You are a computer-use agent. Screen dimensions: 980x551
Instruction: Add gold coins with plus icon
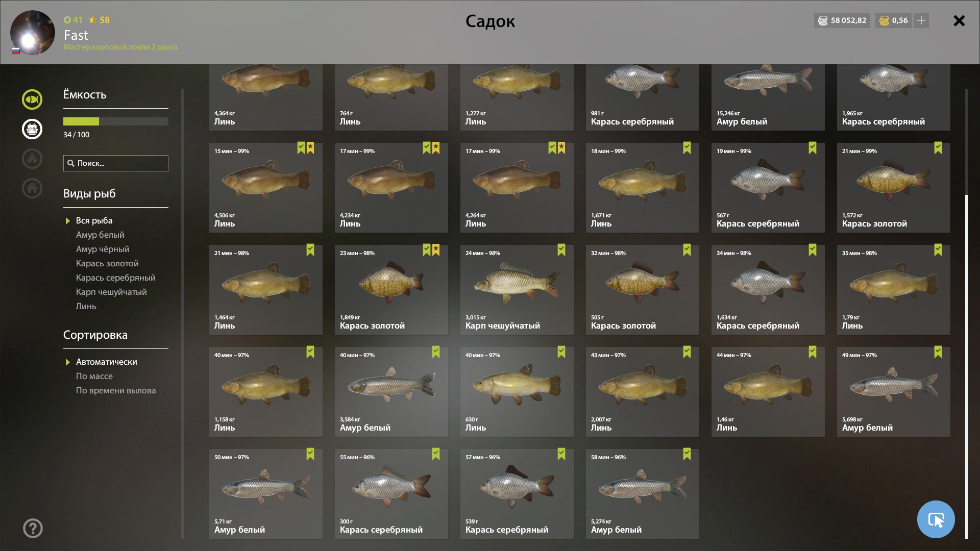coord(921,20)
